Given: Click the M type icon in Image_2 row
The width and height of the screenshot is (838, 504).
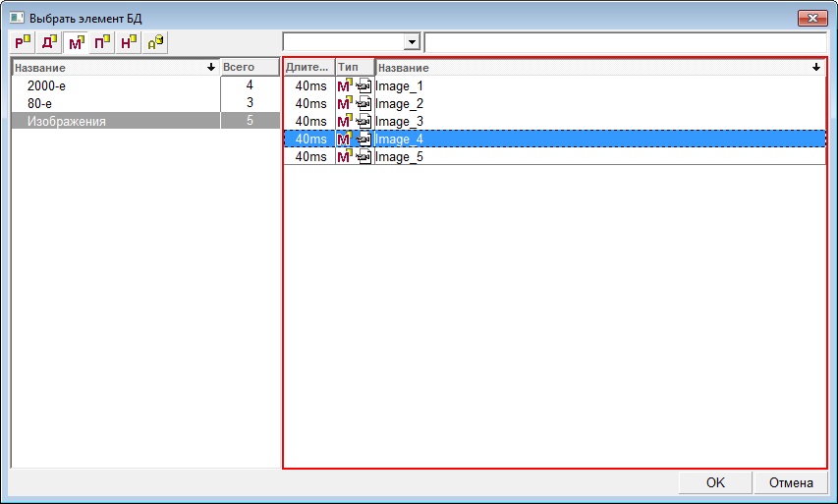Looking at the screenshot, I should pos(345,103).
